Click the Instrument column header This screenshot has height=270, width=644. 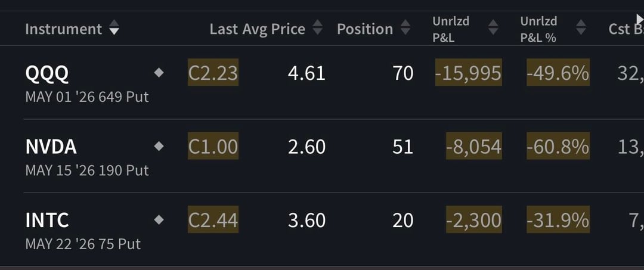(x=63, y=29)
